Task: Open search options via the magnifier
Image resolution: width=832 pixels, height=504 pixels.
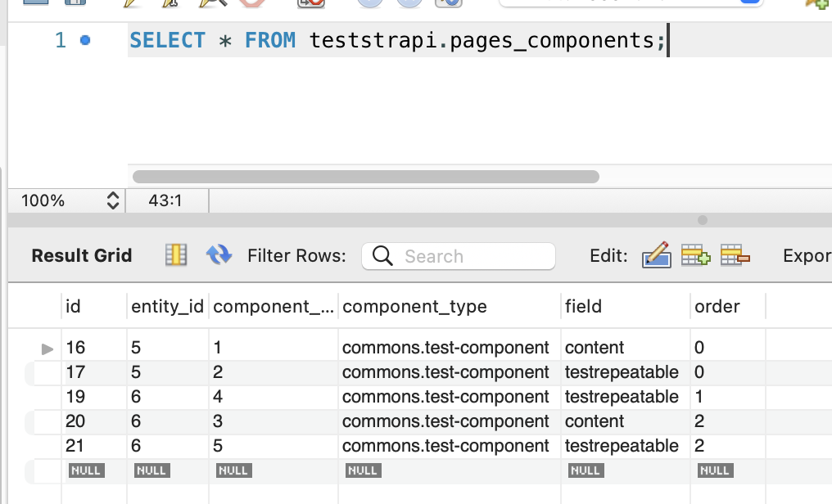Action: [x=382, y=255]
